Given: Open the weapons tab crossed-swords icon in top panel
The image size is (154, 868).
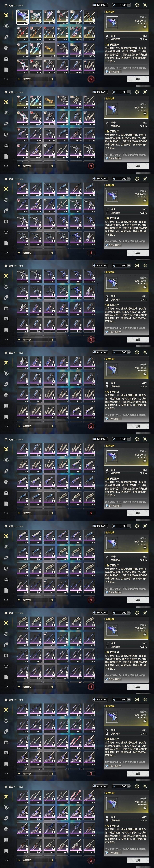Looking at the screenshot, I should (x=6, y=16).
